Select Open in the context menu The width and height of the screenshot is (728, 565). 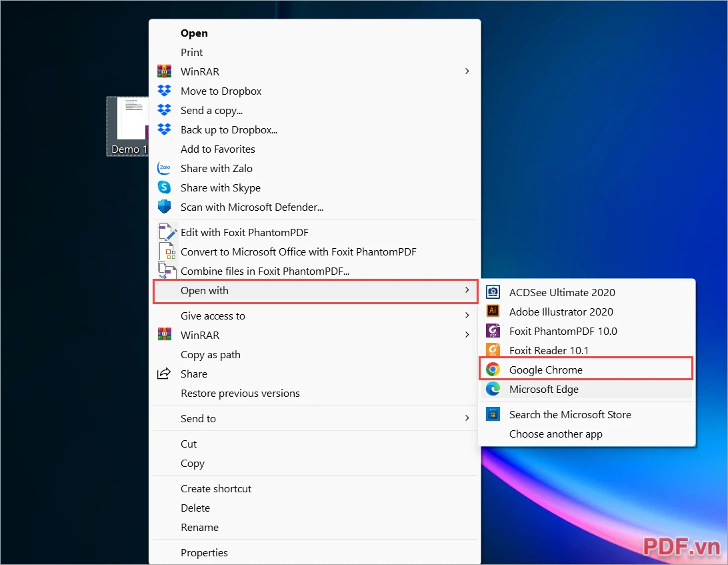tap(315, 33)
